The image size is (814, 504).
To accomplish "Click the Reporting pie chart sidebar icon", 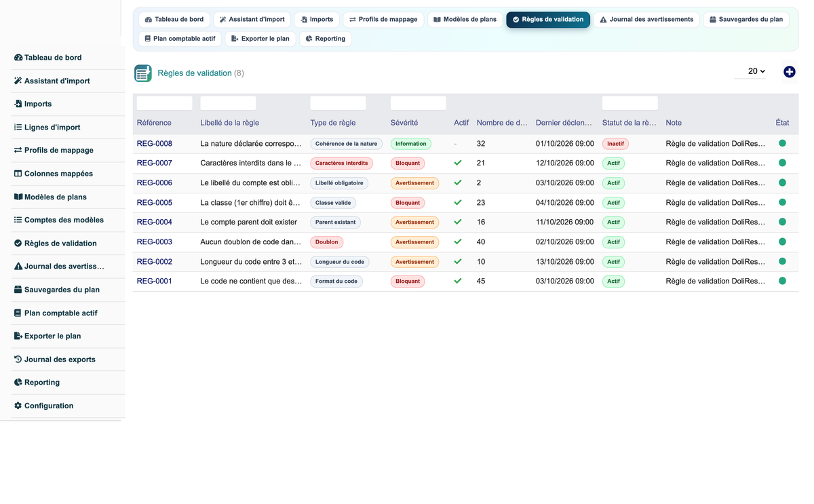I will point(18,383).
